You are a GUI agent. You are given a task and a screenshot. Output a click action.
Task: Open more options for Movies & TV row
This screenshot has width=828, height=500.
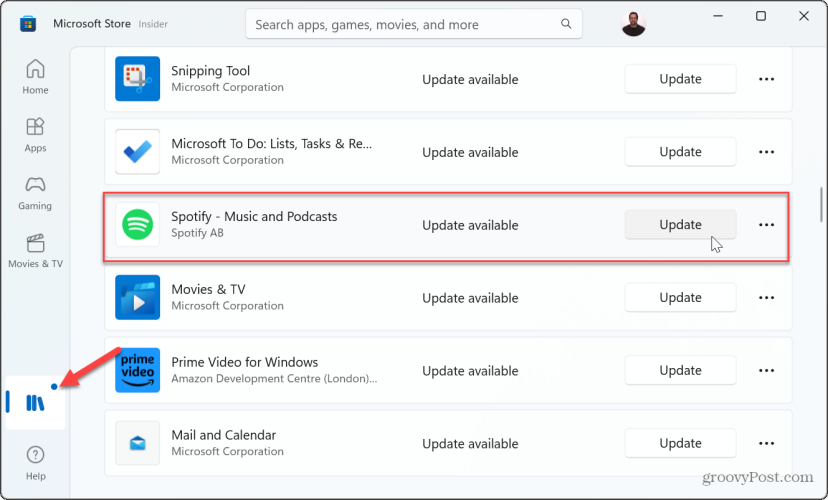coord(766,298)
